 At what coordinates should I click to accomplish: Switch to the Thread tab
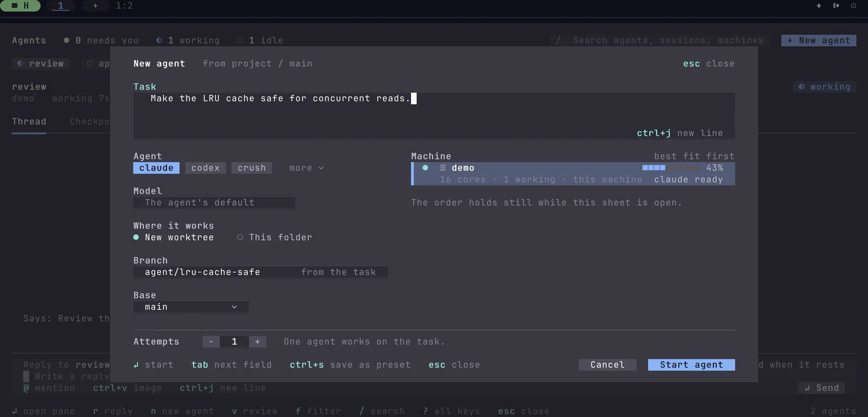coord(29,122)
